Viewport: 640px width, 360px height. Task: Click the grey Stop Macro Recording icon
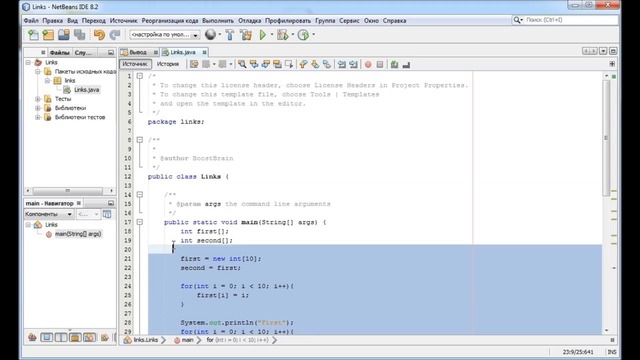tap(380, 64)
